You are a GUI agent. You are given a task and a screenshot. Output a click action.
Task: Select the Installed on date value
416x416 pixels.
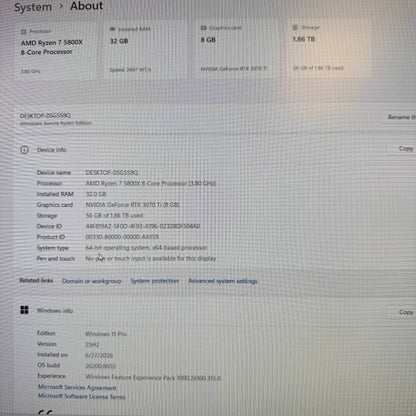99,355
